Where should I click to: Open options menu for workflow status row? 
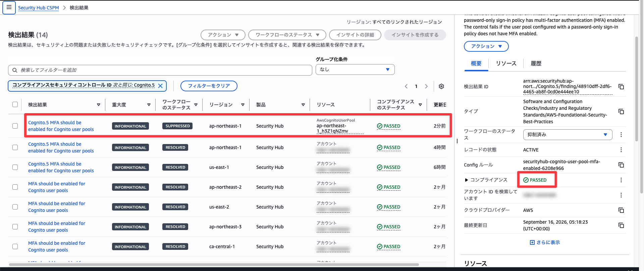pos(621,135)
